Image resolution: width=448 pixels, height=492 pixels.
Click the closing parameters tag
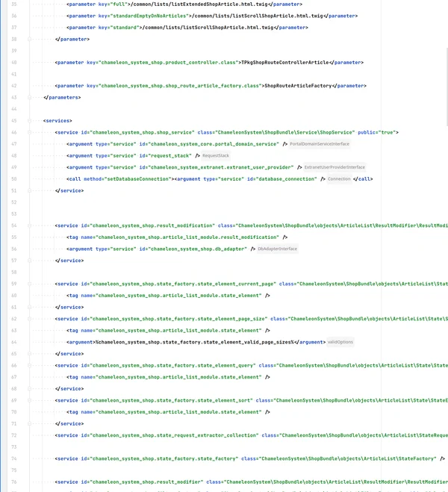[x=62, y=98]
